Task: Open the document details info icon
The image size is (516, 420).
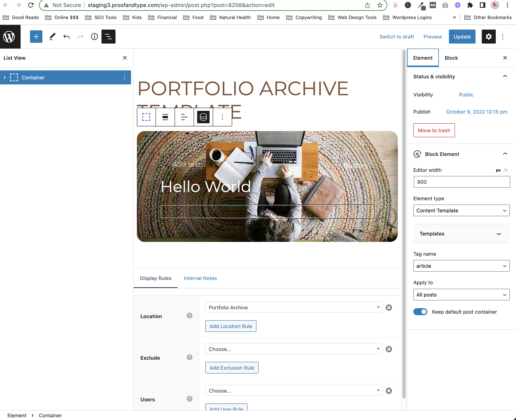Action: click(x=94, y=37)
